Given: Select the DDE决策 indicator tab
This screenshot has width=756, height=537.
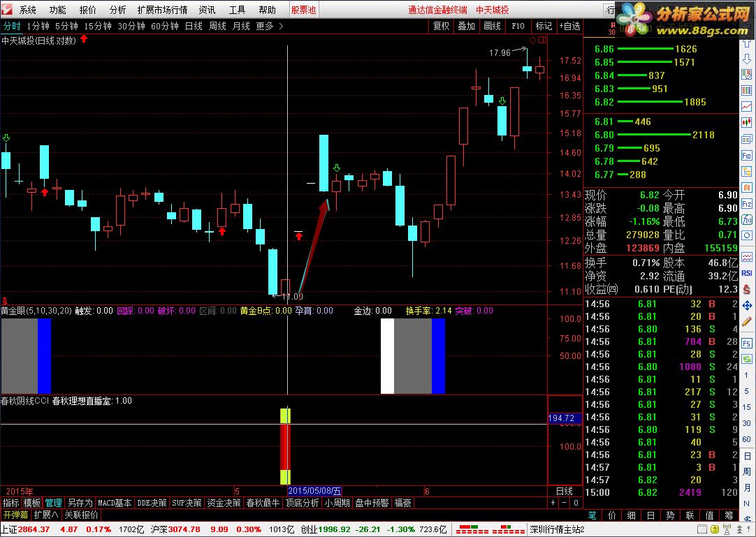Looking at the screenshot, I should (x=152, y=503).
